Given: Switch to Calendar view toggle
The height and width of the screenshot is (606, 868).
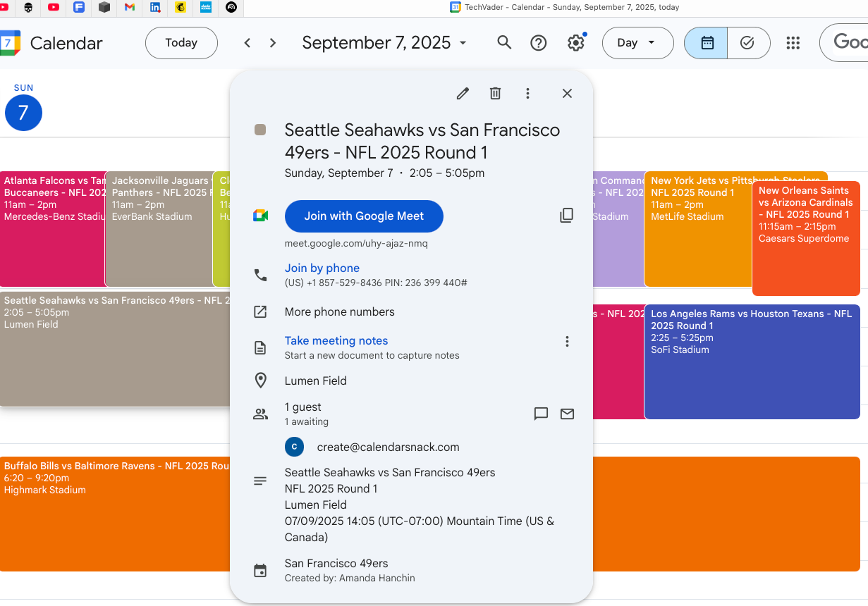Looking at the screenshot, I should tap(707, 43).
